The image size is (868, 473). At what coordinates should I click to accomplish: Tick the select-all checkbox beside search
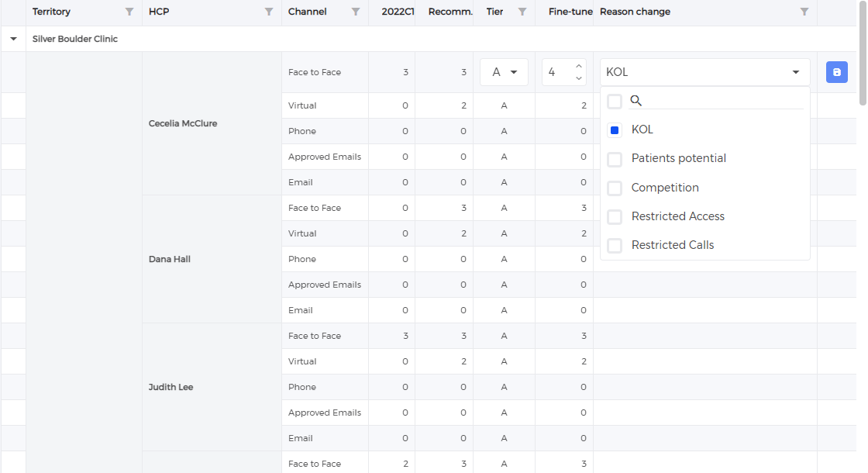point(615,102)
